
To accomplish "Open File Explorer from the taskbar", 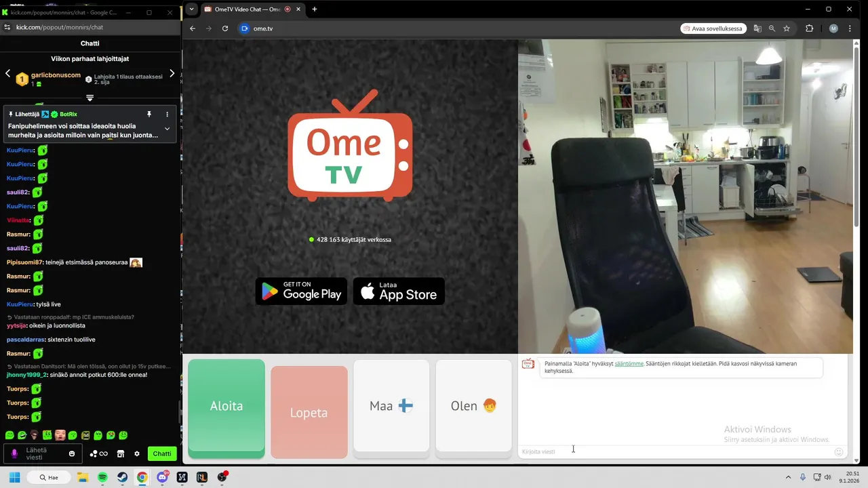I will coord(83,477).
